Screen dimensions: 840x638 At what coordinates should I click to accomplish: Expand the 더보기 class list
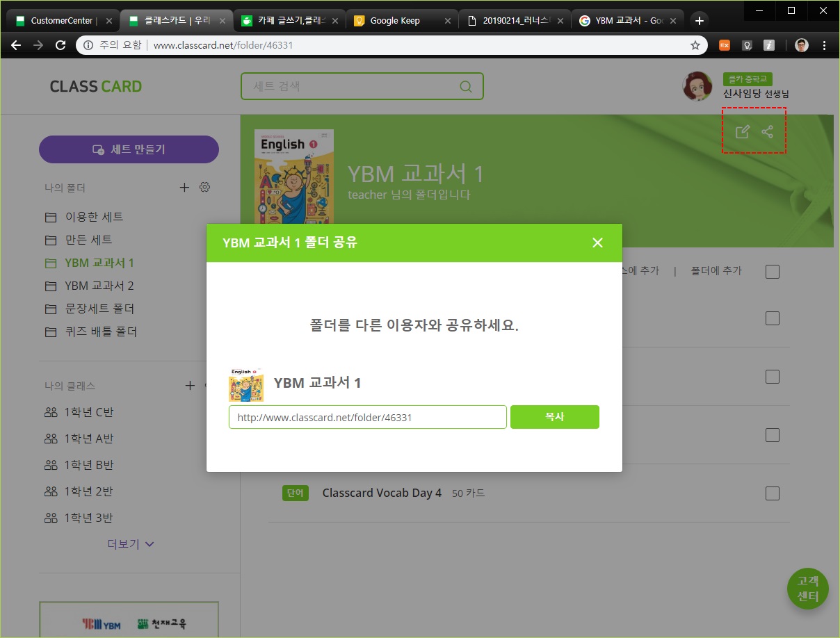(131, 544)
